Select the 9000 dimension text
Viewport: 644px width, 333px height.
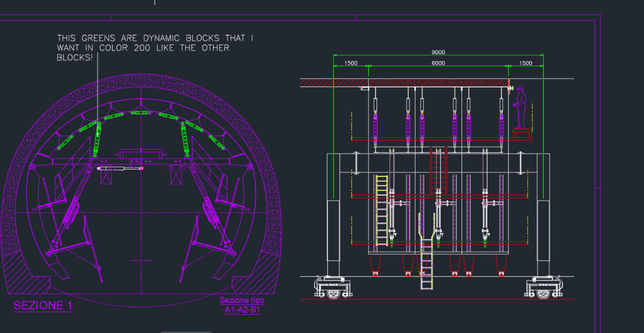coord(438,53)
